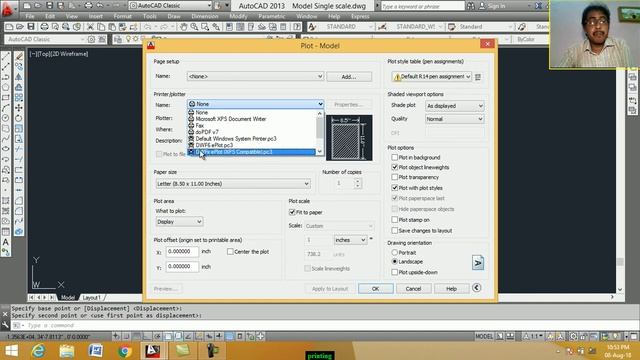Enable Plot transparency checkbox
Image resolution: width=640 pixels, height=360 pixels.
pos(394,177)
